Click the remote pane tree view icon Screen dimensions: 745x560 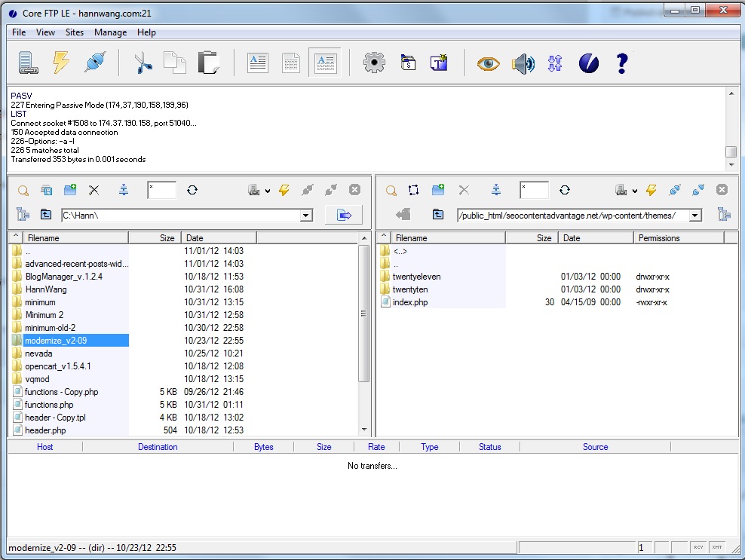coord(724,215)
